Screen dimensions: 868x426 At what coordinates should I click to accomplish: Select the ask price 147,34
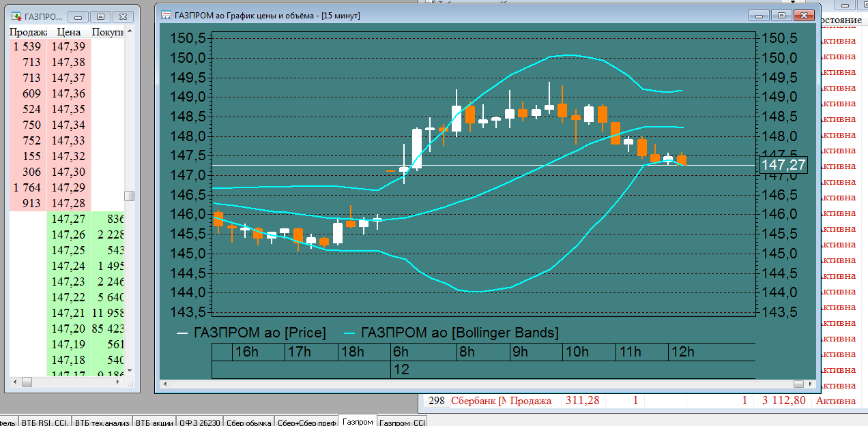pos(69,125)
